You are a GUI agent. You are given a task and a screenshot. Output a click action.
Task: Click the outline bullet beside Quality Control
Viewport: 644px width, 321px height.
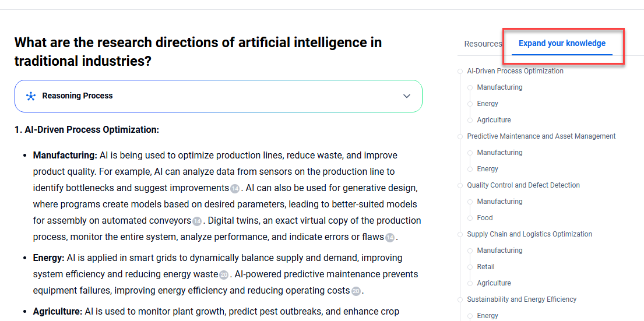(x=460, y=185)
